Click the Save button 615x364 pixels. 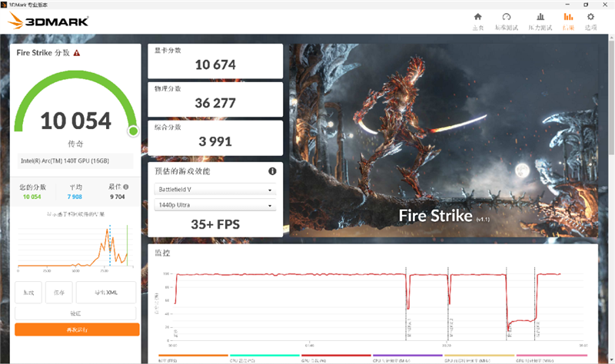tap(59, 293)
